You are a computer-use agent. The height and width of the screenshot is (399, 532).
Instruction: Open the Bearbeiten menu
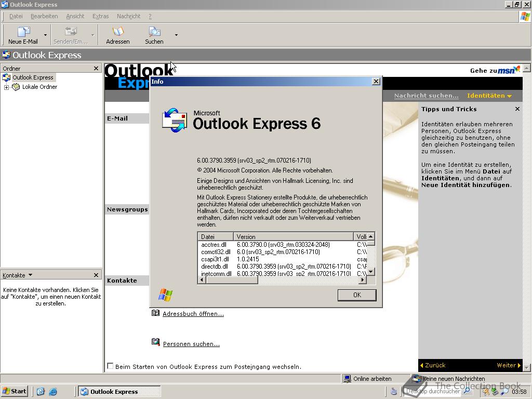tap(44, 16)
